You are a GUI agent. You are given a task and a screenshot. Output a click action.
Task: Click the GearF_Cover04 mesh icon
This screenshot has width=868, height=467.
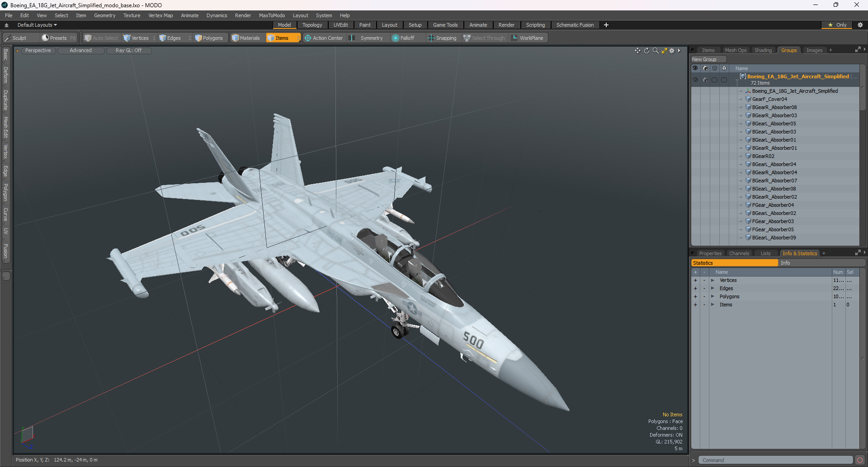pyautogui.click(x=748, y=99)
